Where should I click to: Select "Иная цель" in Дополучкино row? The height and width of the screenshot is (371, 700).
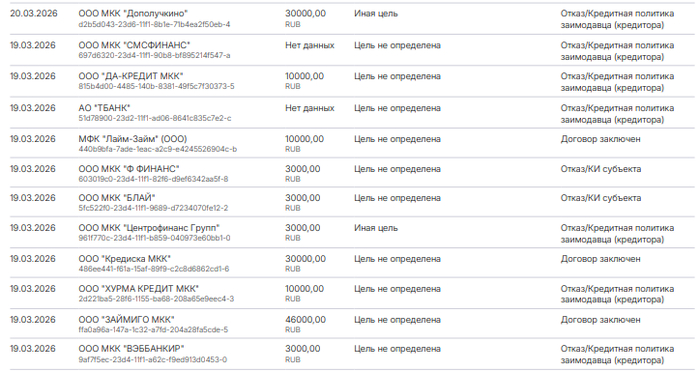pos(376,13)
